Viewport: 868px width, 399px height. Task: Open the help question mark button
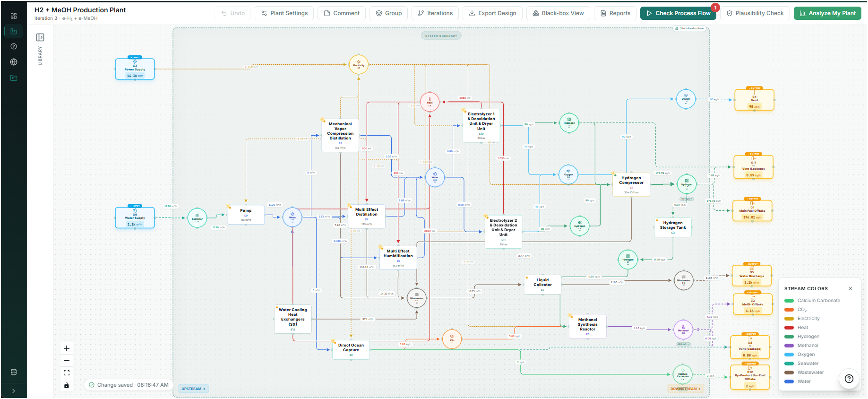849,379
